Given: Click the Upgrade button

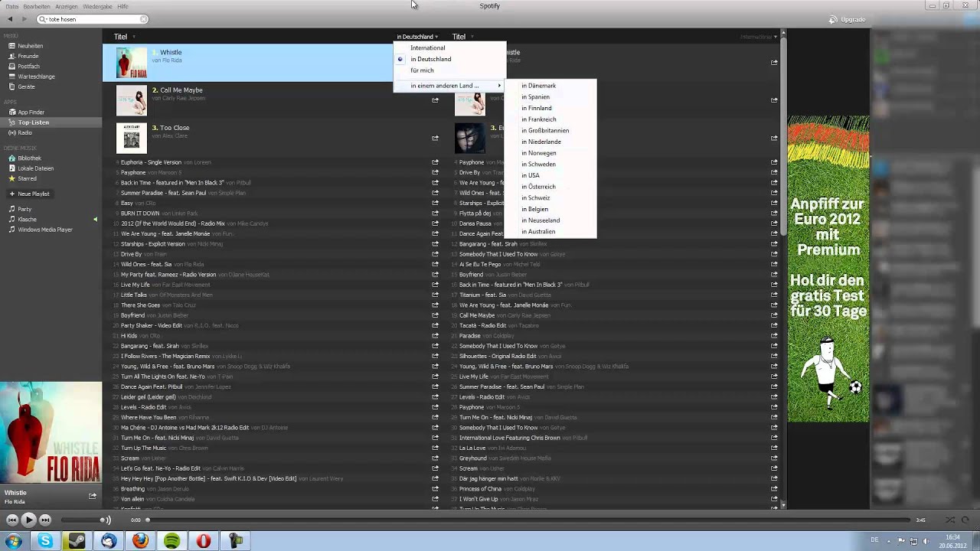Looking at the screenshot, I should pyautogui.click(x=848, y=19).
